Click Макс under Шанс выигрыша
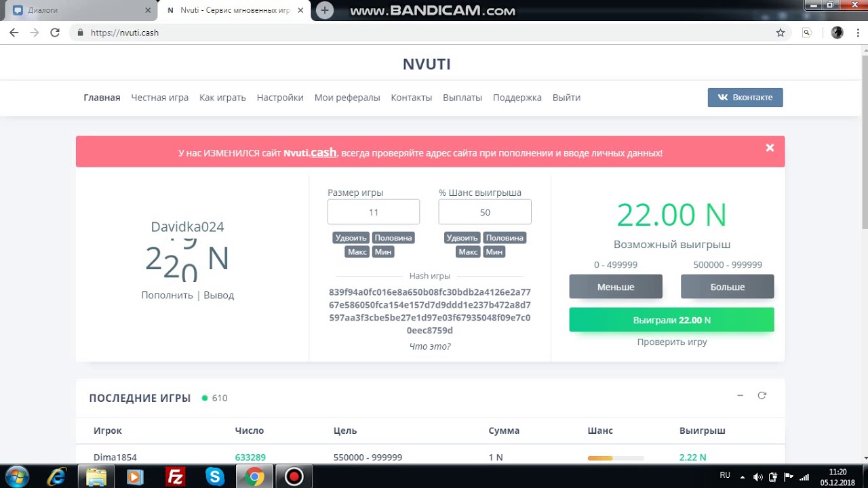The image size is (868, 488). 469,251
